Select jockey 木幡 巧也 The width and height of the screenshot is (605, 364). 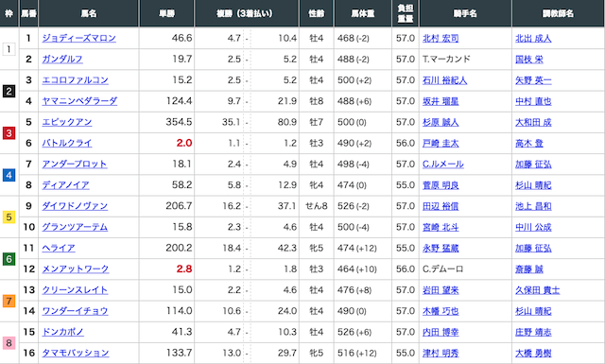pyautogui.click(x=441, y=311)
